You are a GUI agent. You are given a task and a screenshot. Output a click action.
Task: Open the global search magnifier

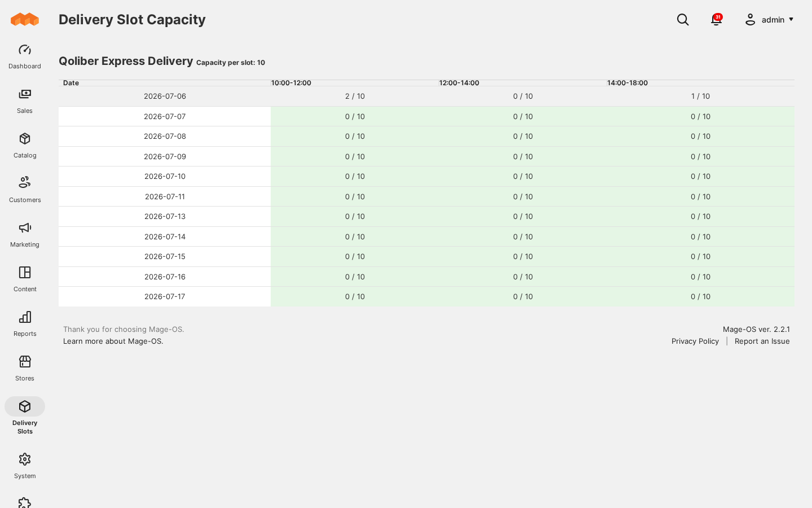pos(683,20)
